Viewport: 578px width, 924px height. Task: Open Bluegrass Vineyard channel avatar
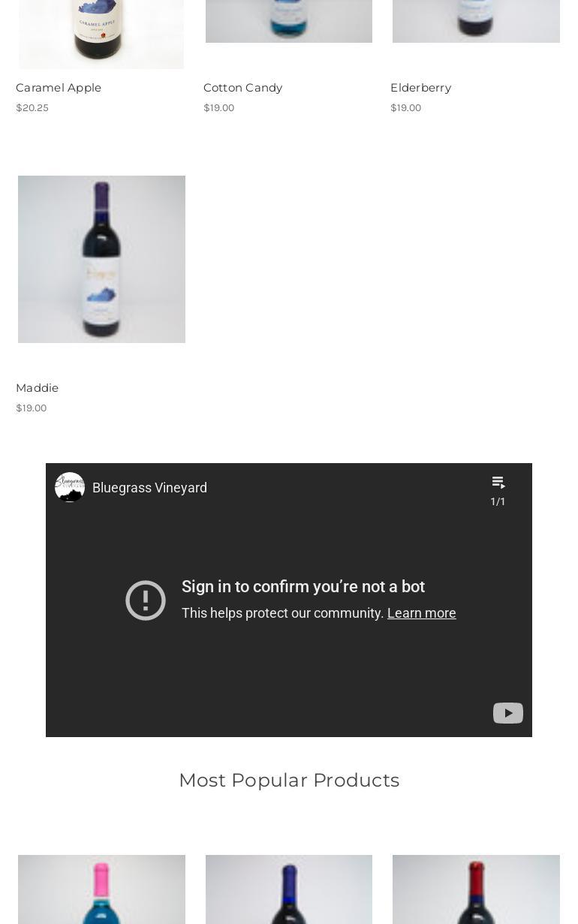click(x=70, y=487)
